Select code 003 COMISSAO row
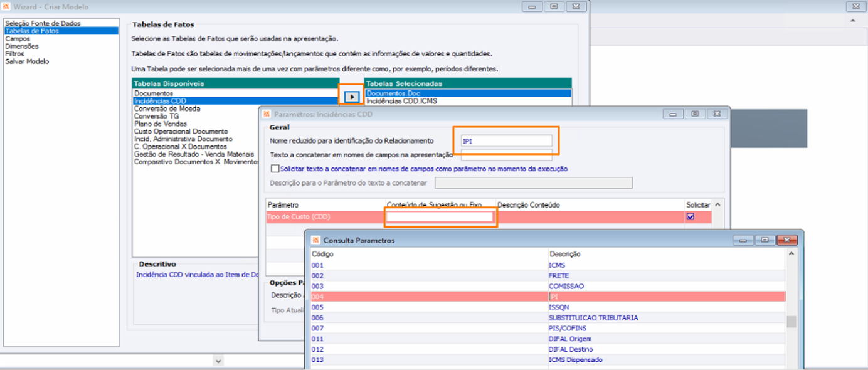 pos(548,286)
